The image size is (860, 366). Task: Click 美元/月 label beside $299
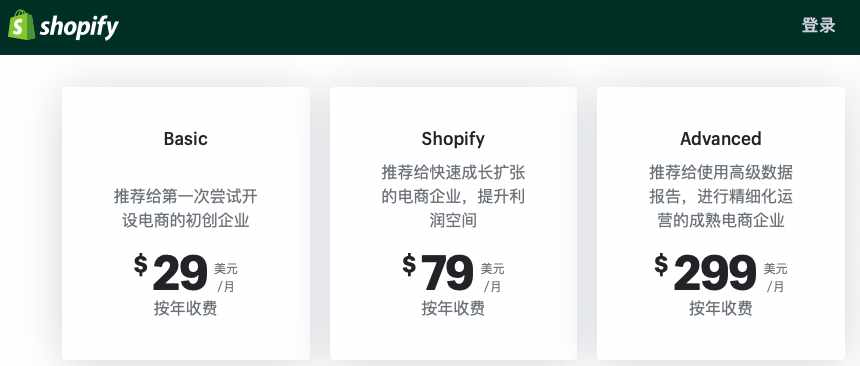(x=776, y=278)
